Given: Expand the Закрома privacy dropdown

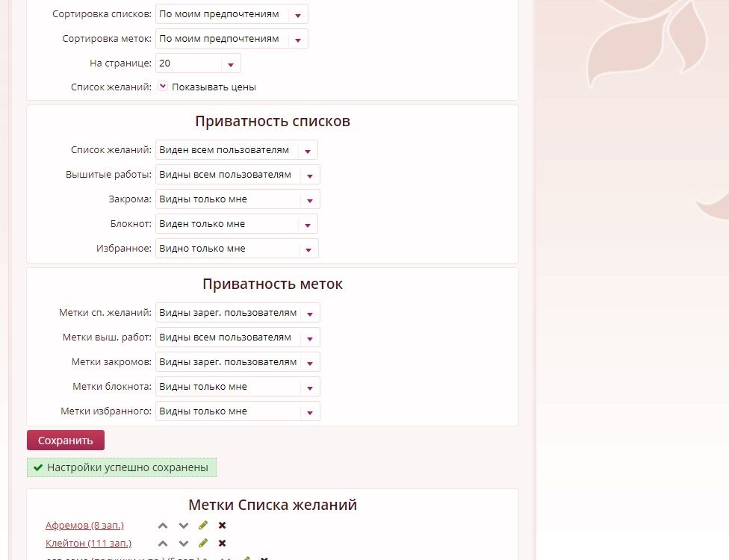Looking at the screenshot, I should click(237, 199).
